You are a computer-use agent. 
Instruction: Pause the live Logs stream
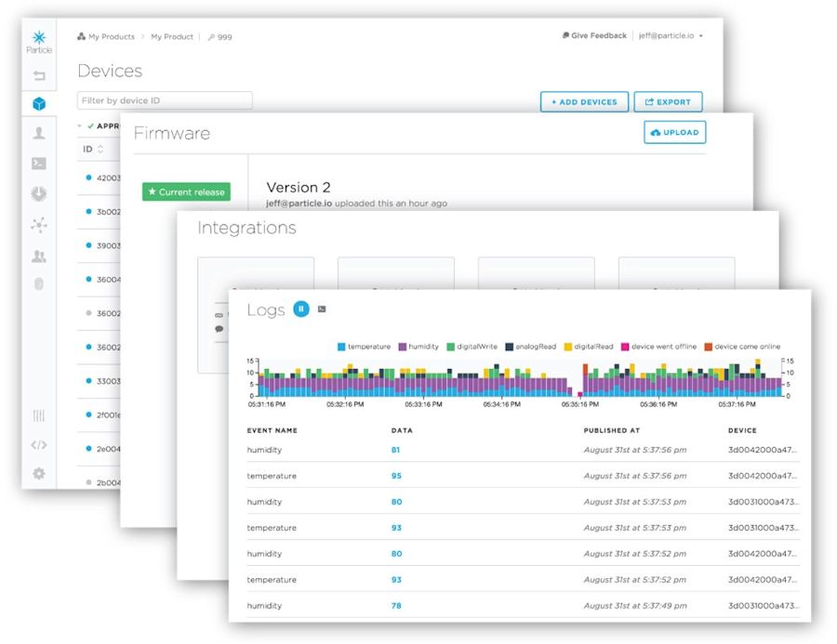(x=301, y=309)
